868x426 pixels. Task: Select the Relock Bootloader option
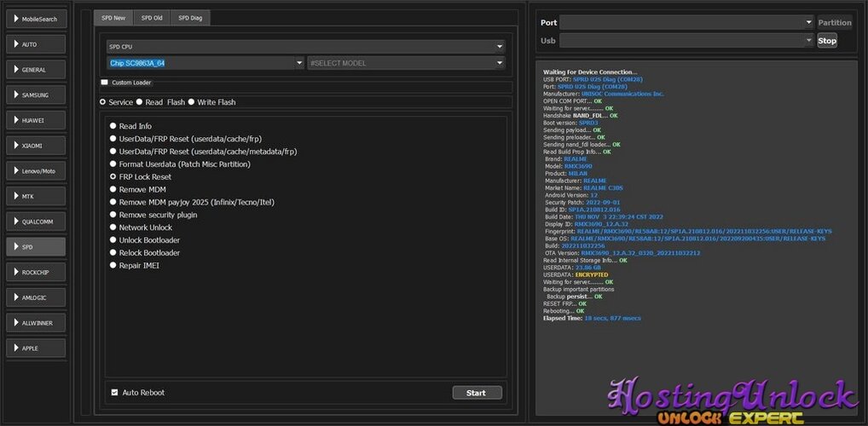point(145,252)
